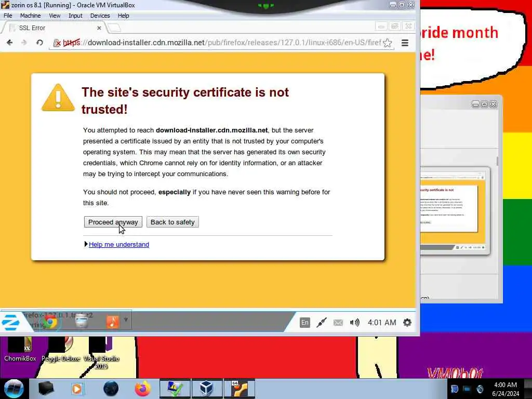
Task: Click the music player icon in Zorin panel
Action: pyautogui.click(x=113, y=322)
